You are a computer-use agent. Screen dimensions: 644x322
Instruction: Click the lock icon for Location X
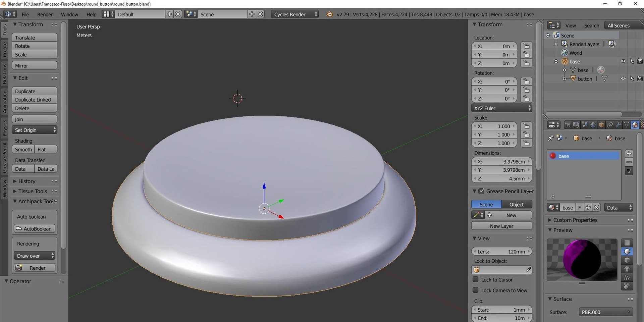click(x=527, y=46)
